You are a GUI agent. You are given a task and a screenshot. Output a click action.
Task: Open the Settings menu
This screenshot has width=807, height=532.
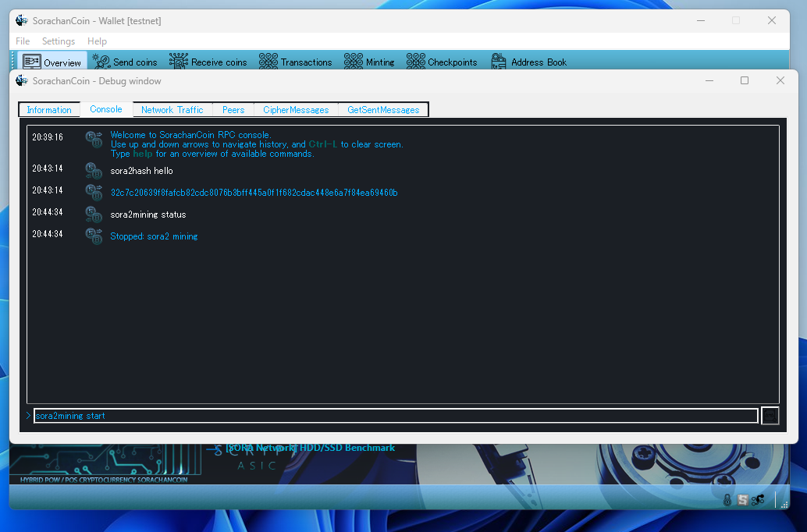coord(59,41)
